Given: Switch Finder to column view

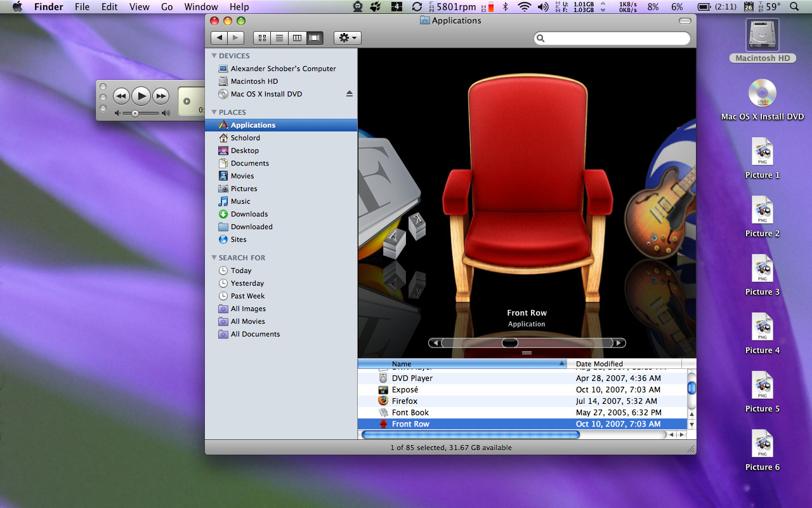Looking at the screenshot, I should 296,38.
